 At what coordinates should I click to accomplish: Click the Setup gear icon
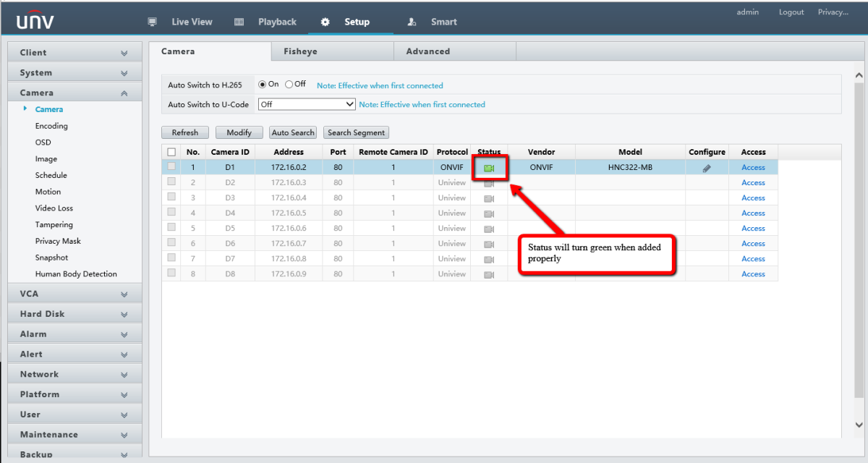325,22
